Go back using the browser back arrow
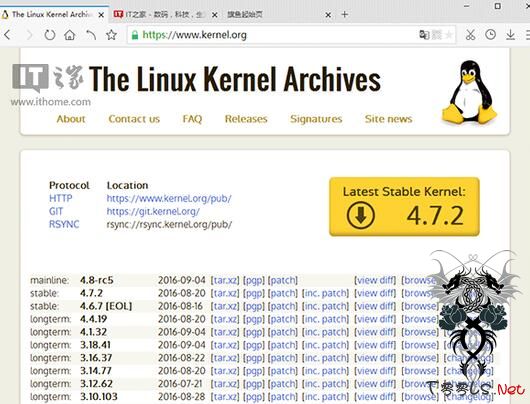The image size is (530, 404). click(x=7, y=35)
